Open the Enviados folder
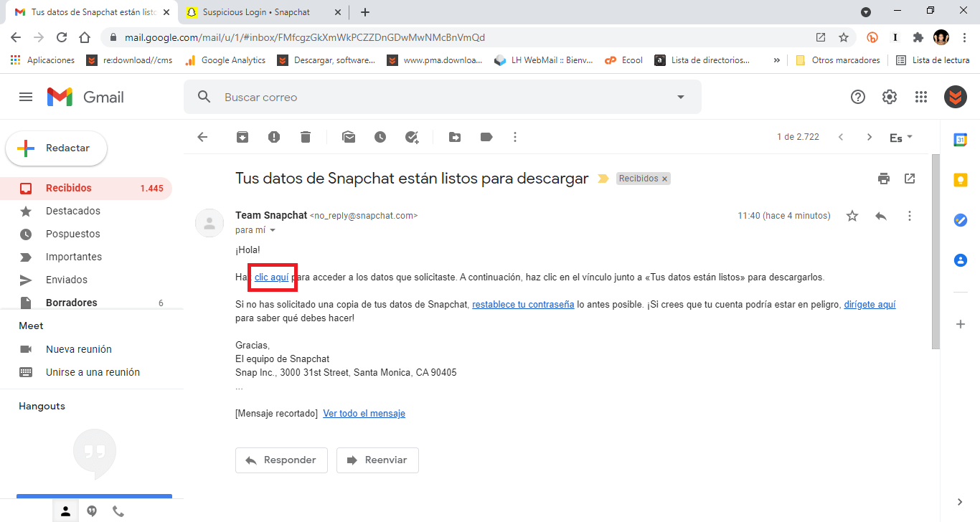This screenshot has width=980, height=522. tap(86, 280)
